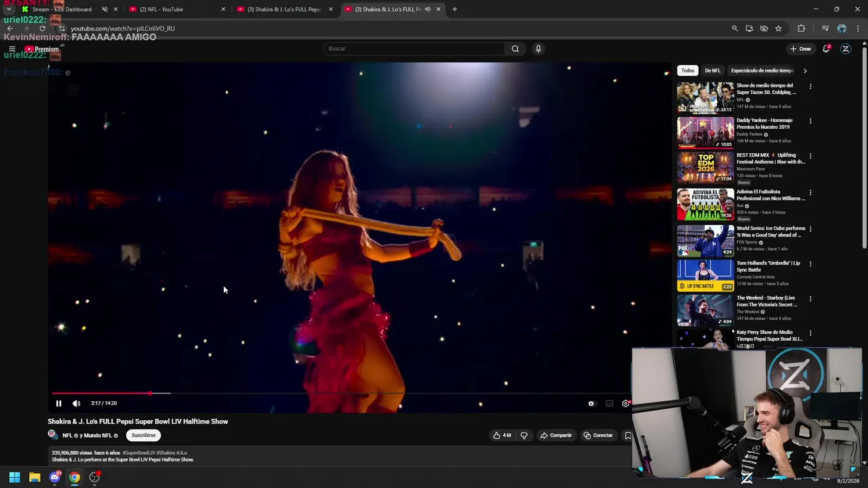Open Daddy Yankee Homenaje video thumbnail

705,132
